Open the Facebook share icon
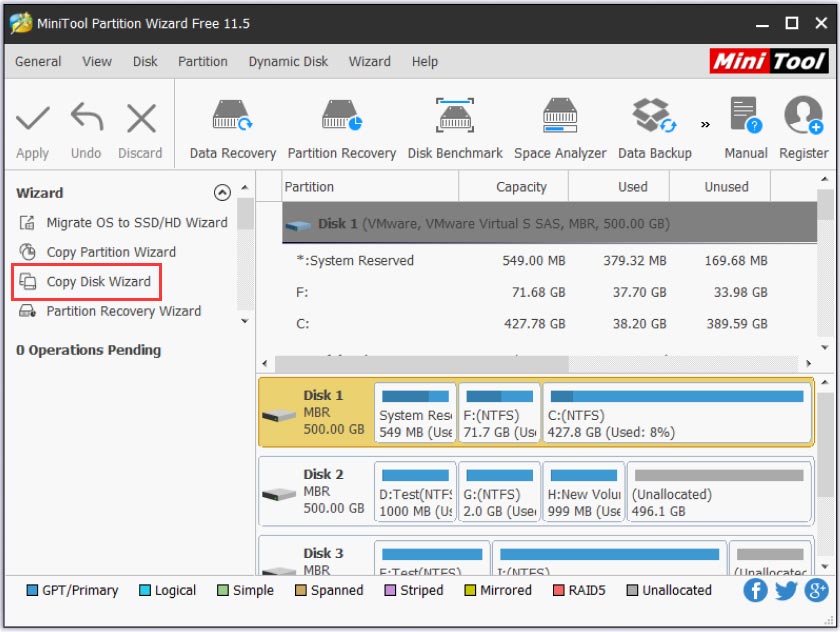Screen dimensions: 840x632 pyautogui.click(x=755, y=590)
